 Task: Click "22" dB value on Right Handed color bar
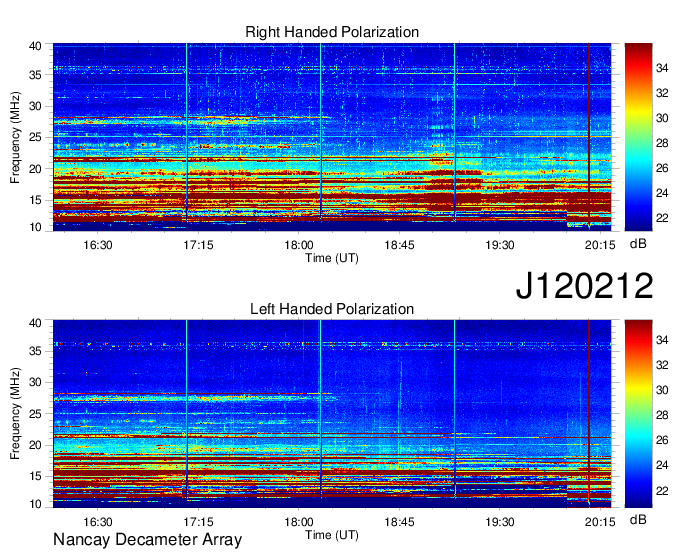point(662,218)
